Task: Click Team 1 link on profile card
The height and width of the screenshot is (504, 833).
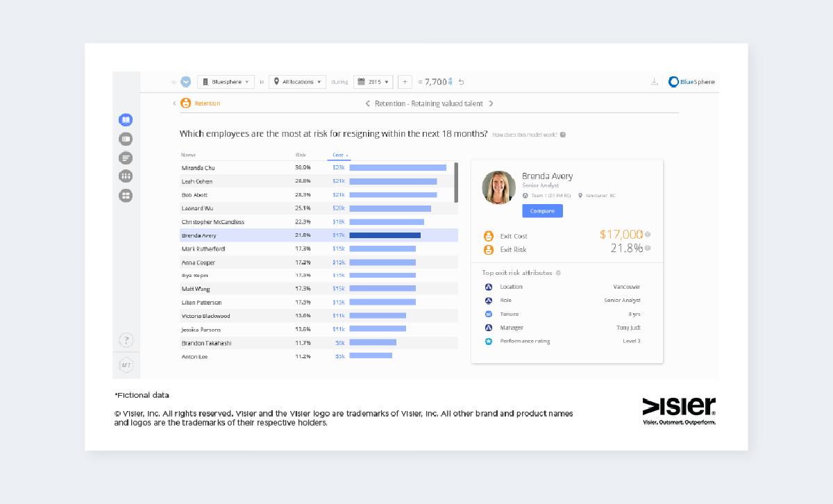Action: pyautogui.click(x=550, y=196)
